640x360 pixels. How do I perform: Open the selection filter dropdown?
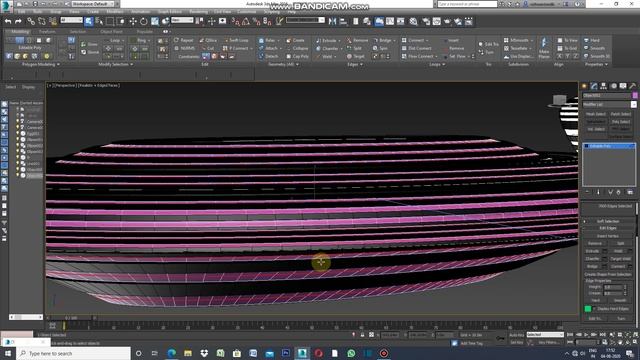(x=71, y=20)
